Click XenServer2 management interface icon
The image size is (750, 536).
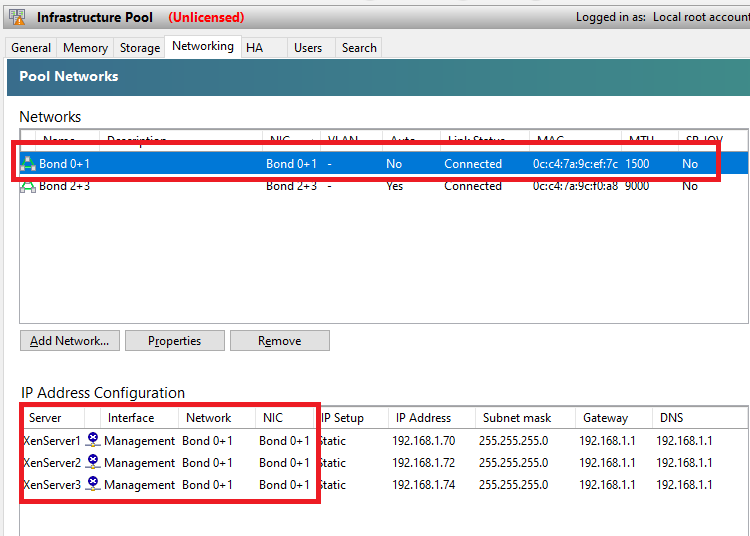point(93,462)
